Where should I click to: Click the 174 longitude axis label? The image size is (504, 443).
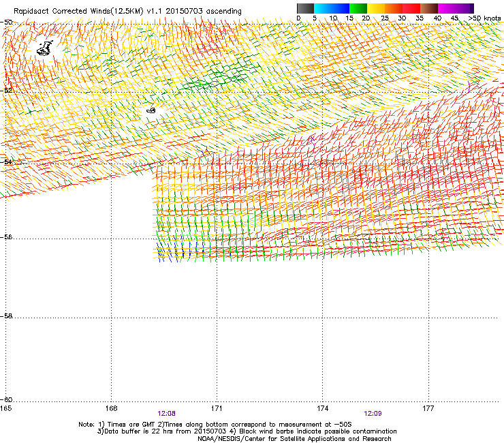[x=322, y=408]
